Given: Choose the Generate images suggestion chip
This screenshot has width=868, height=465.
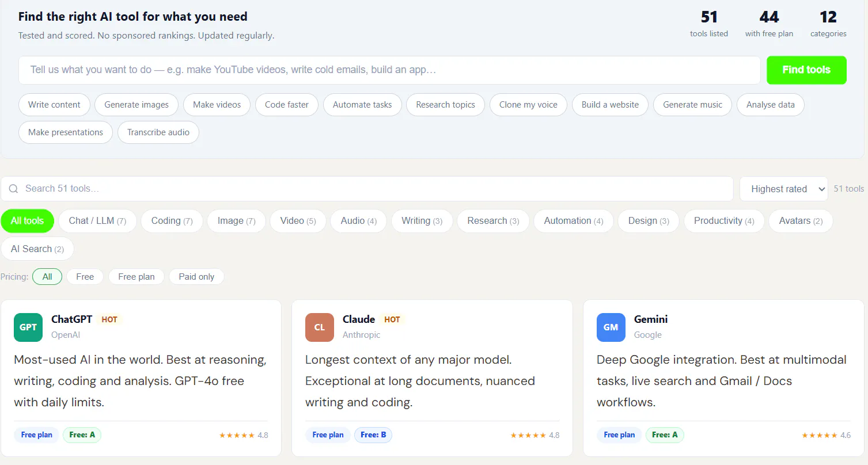Looking at the screenshot, I should click(x=137, y=105).
